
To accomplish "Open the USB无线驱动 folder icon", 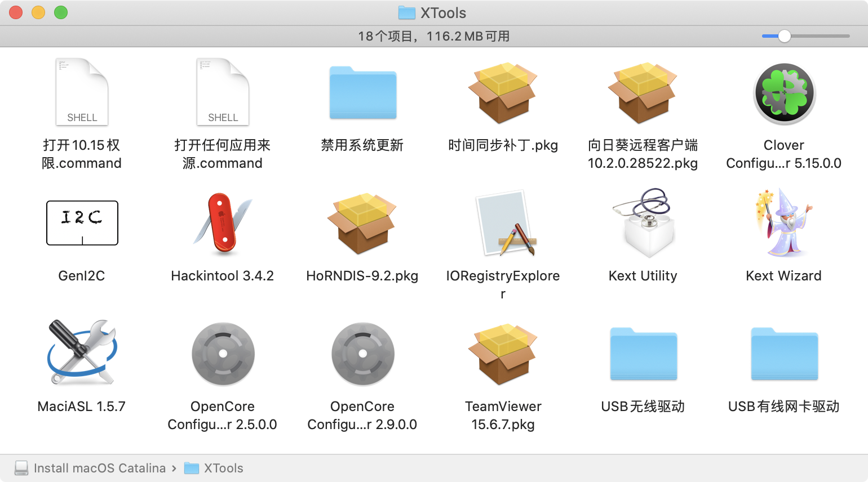I will pyautogui.click(x=644, y=354).
